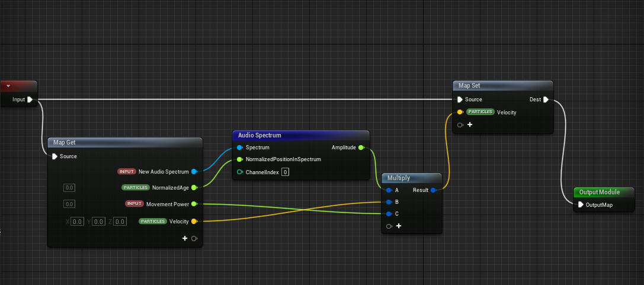Click the New Audio Spectrum output pin
The image size is (644, 285).
click(x=194, y=172)
